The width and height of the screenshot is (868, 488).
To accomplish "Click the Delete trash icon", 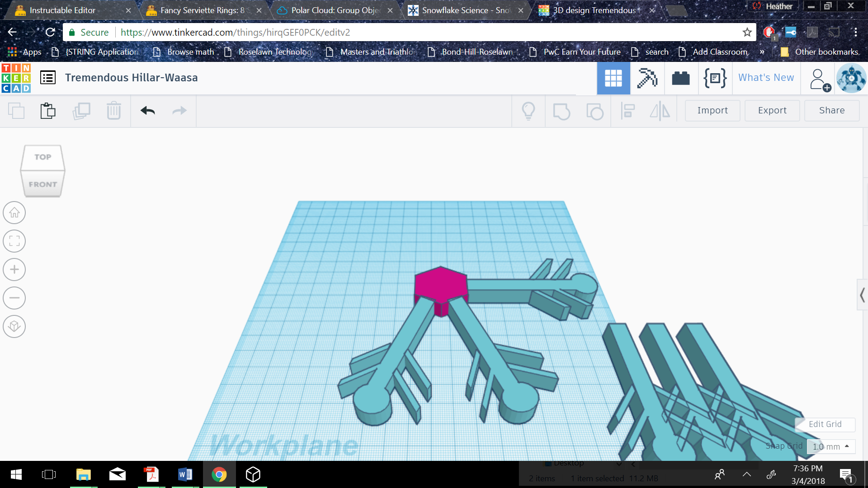I will [x=114, y=111].
